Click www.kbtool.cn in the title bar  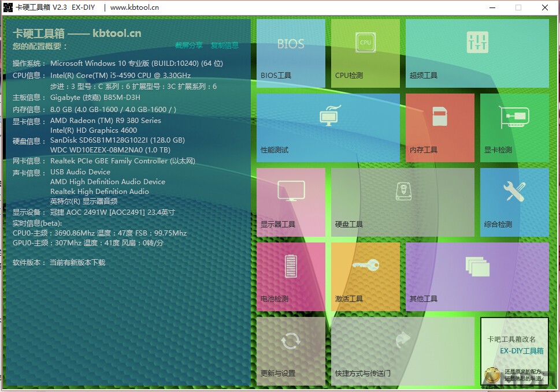(x=134, y=7)
